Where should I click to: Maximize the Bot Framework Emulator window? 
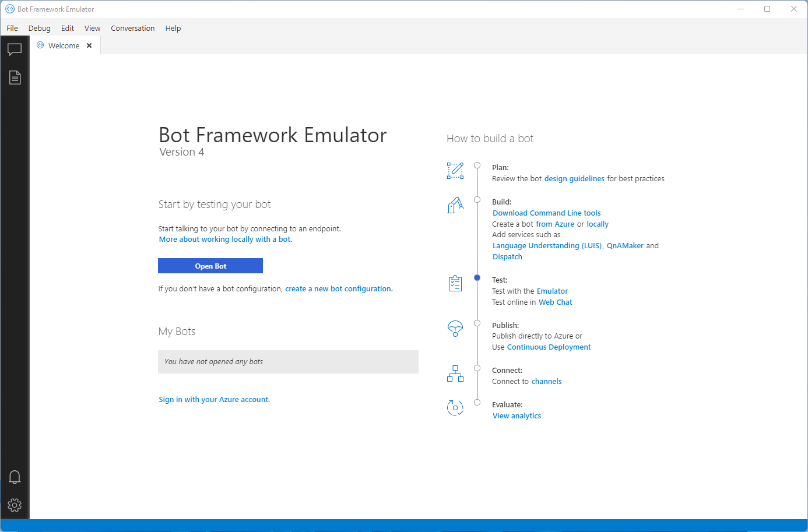click(x=767, y=9)
